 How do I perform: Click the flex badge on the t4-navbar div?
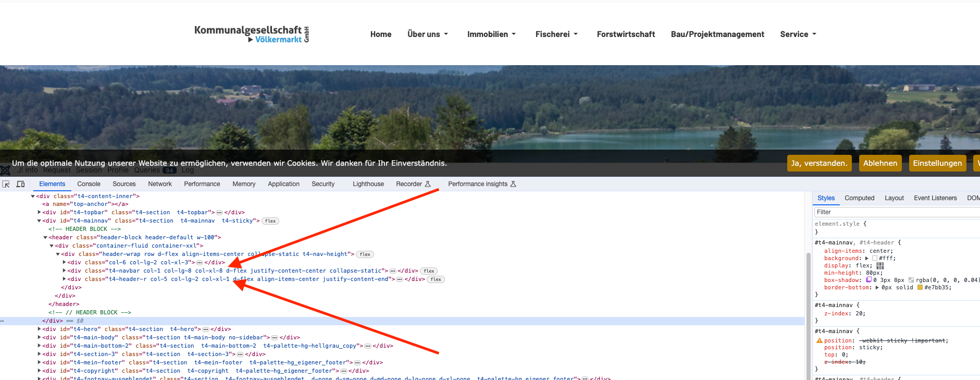click(x=429, y=271)
